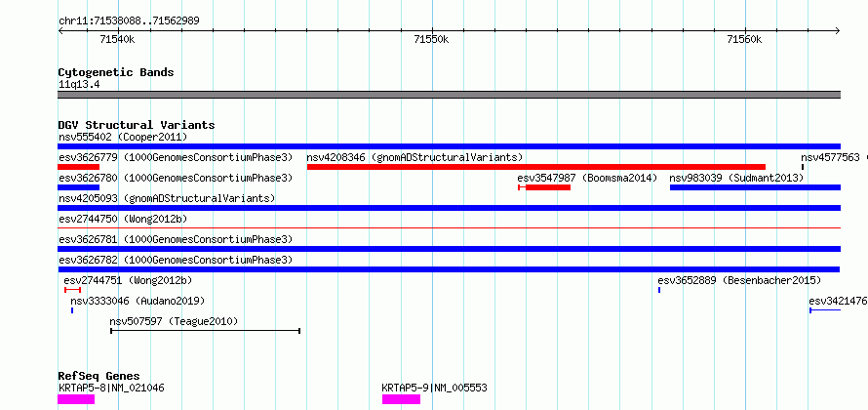Click the 71540k ruler label
868x410 pixels.
tap(117, 39)
